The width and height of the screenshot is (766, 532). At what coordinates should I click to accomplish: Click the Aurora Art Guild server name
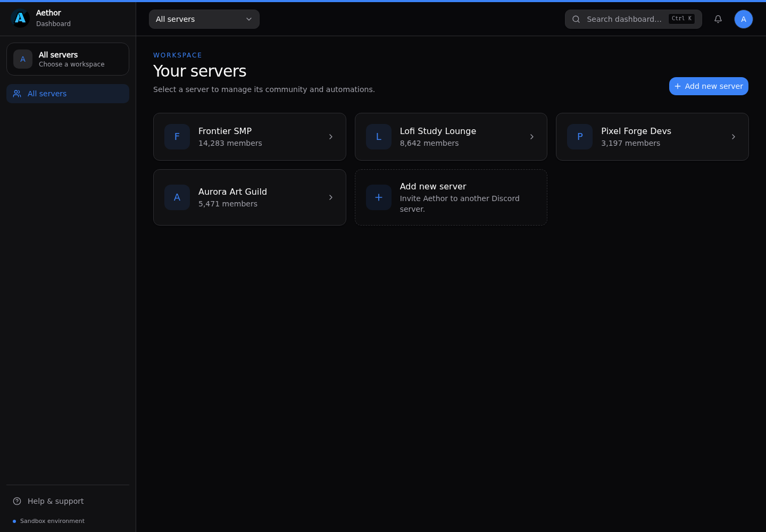(232, 192)
